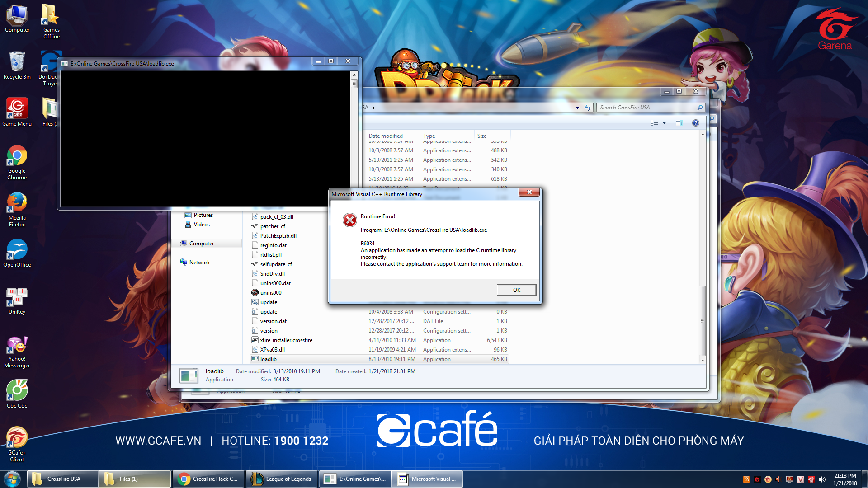
Task: Open the Computer desktop icon
Action: click(17, 19)
